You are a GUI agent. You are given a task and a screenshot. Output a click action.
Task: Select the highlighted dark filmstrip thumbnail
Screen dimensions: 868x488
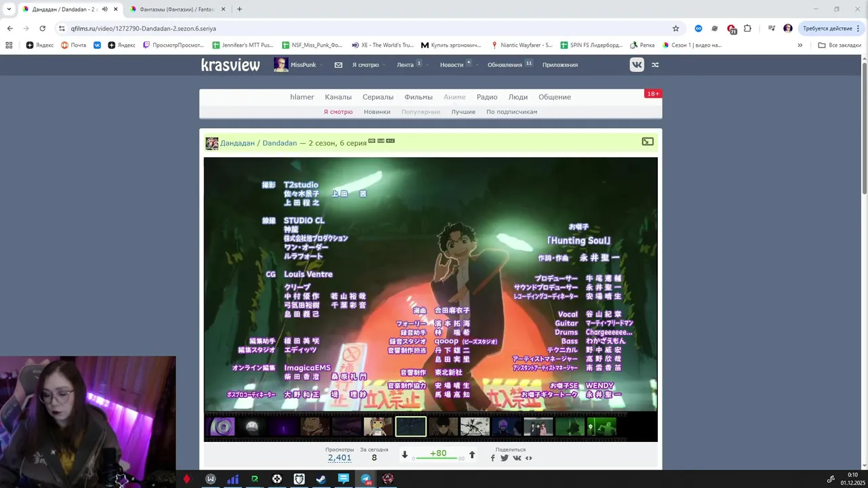(411, 426)
